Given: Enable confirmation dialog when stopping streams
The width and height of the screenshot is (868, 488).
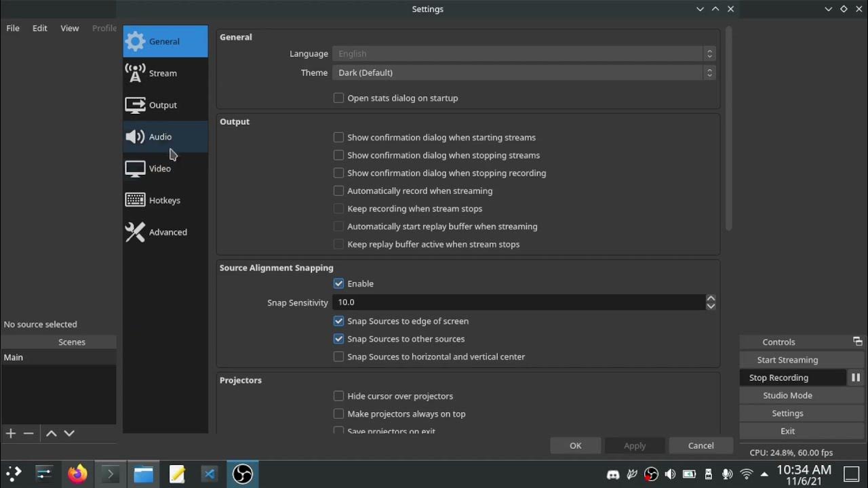Looking at the screenshot, I should point(339,155).
